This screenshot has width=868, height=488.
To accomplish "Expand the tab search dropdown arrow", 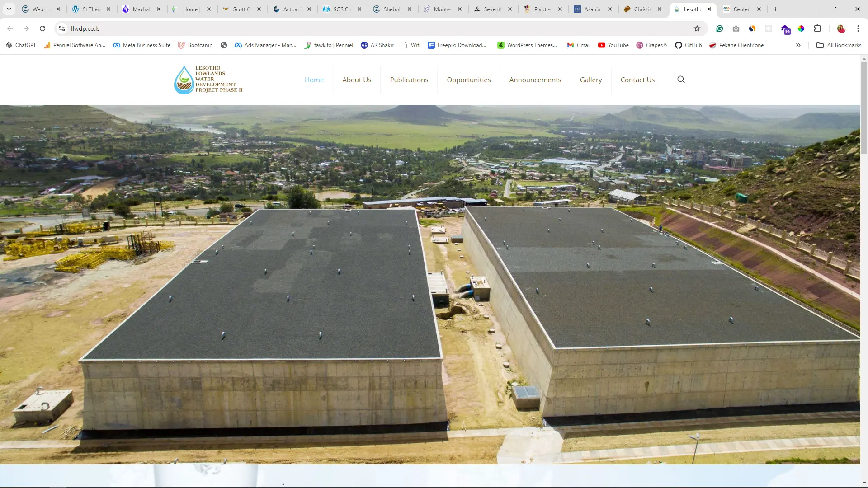I will (x=9, y=9).
